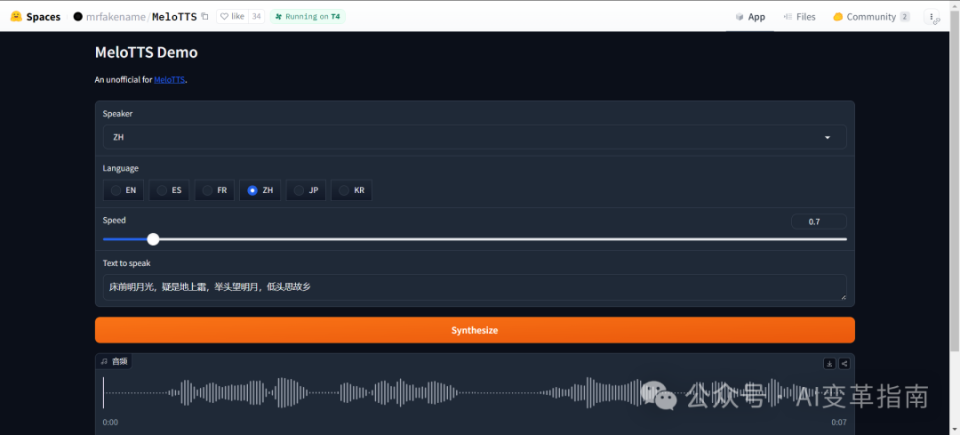Select the JP language option
960x435 pixels.
pos(306,191)
